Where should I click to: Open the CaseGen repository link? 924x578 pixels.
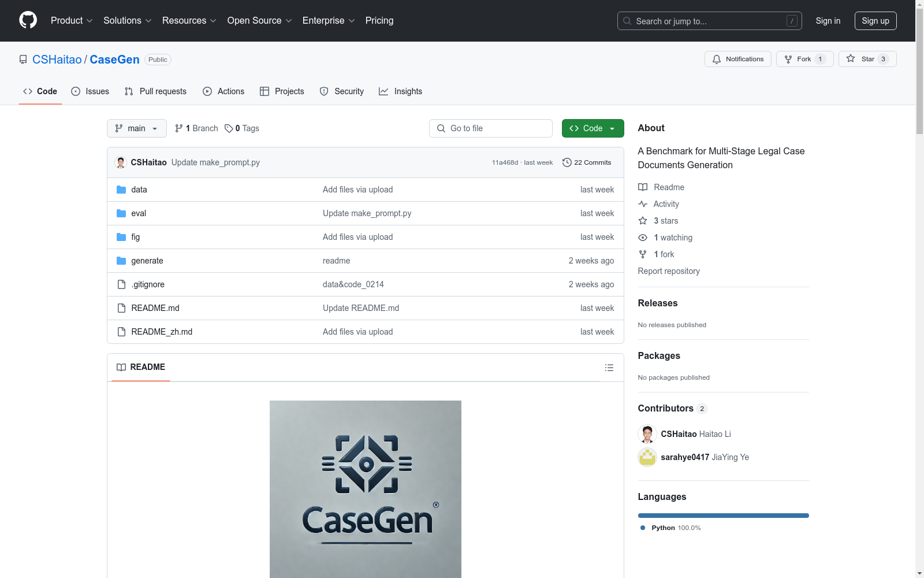click(114, 60)
